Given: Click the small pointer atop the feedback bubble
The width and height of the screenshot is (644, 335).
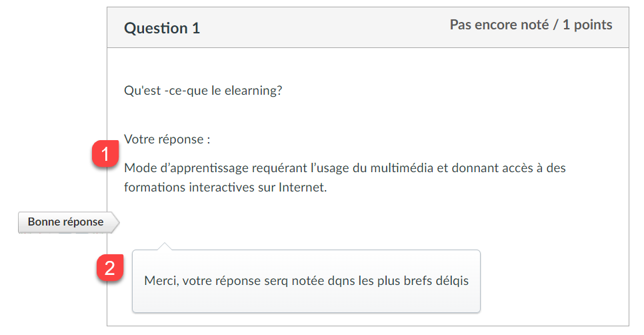Looking at the screenshot, I should point(164,246).
